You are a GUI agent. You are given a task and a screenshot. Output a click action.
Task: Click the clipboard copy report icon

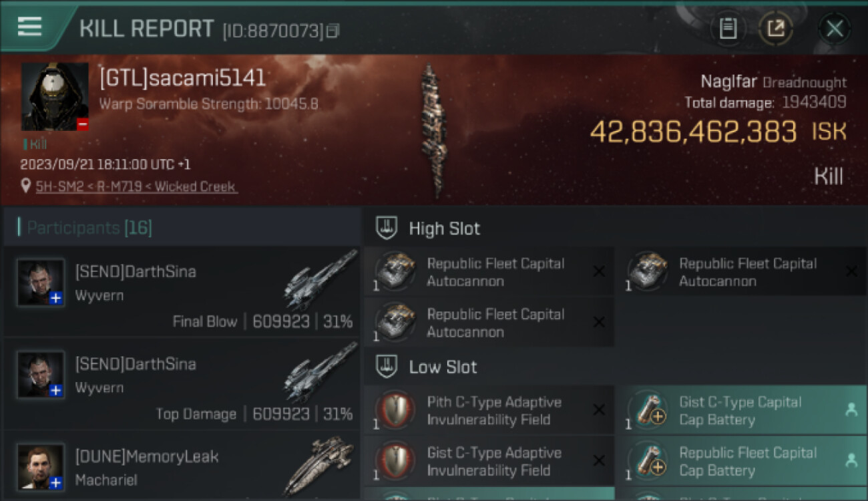point(728,28)
